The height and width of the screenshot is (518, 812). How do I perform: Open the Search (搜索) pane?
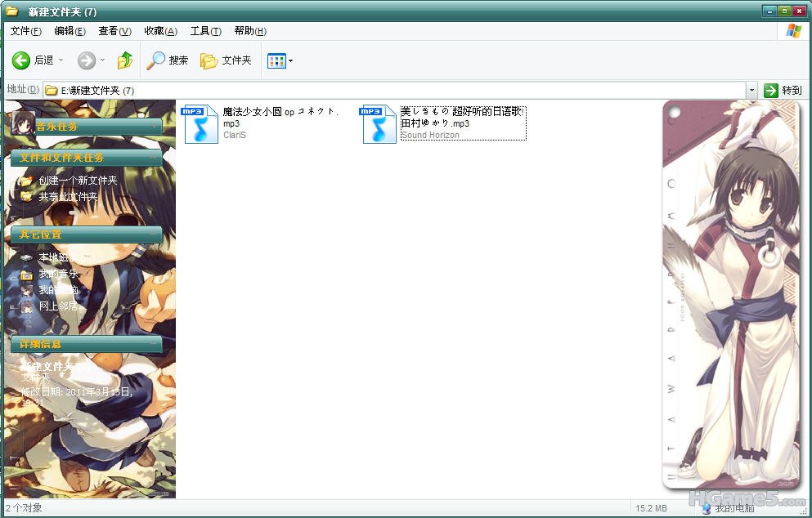pyautogui.click(x=168, y=60)
